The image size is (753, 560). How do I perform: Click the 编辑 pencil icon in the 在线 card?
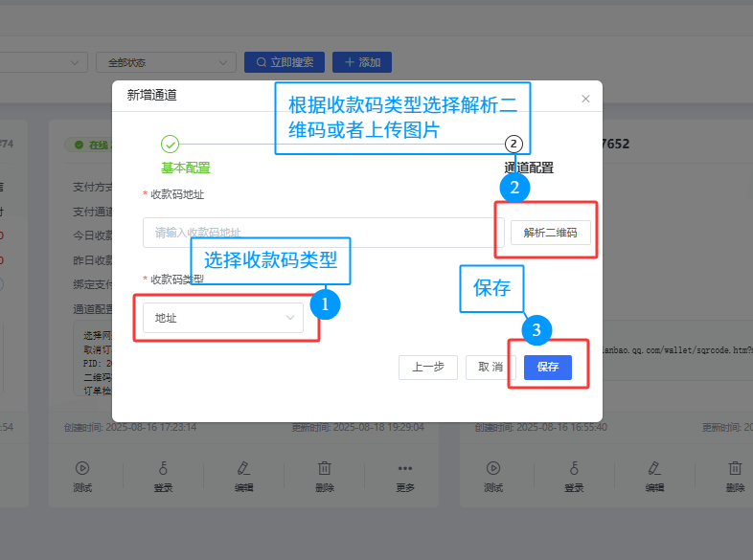point(243,468)
